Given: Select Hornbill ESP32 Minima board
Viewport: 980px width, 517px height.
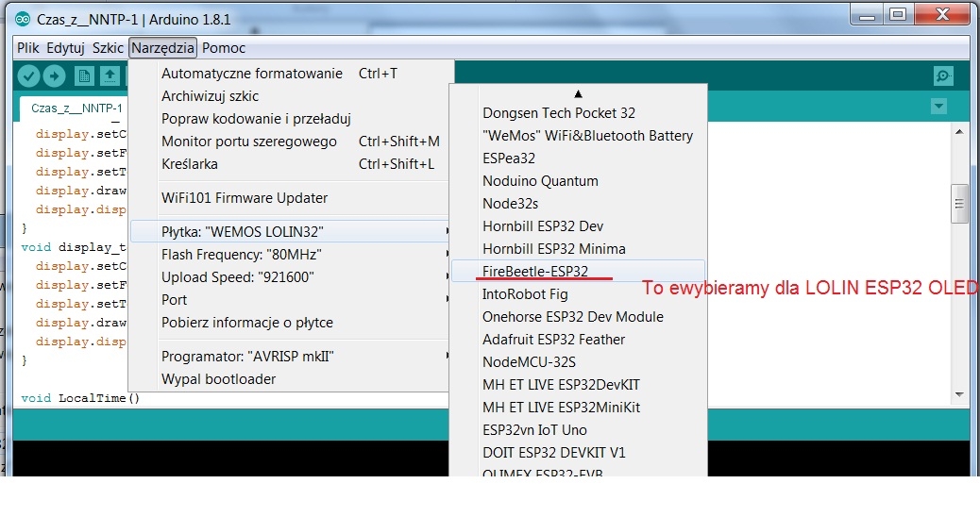Looking at the screenshot, I should (578, 249).
